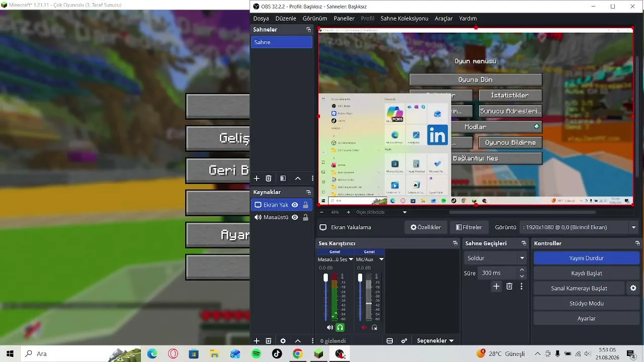Open source Özellikler properties button

point(426,227)
